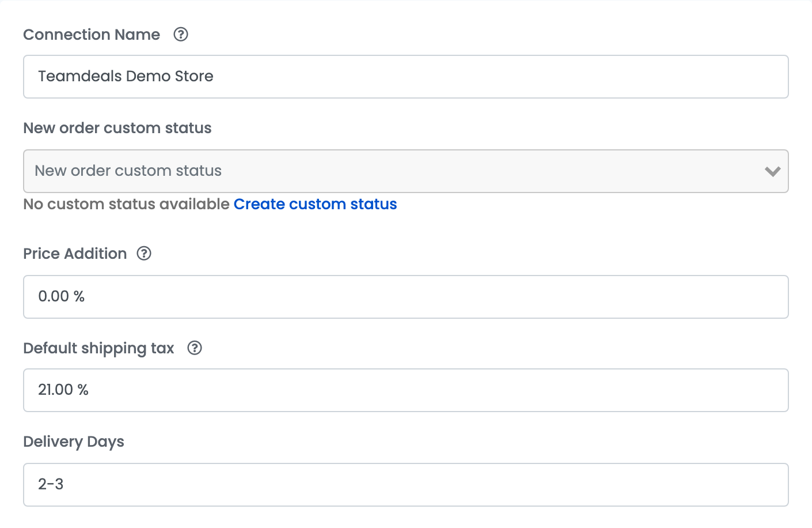812x528 pixels.
Task: Focus the Delivery Days field showing 2-3
Action: coord(405,485)
